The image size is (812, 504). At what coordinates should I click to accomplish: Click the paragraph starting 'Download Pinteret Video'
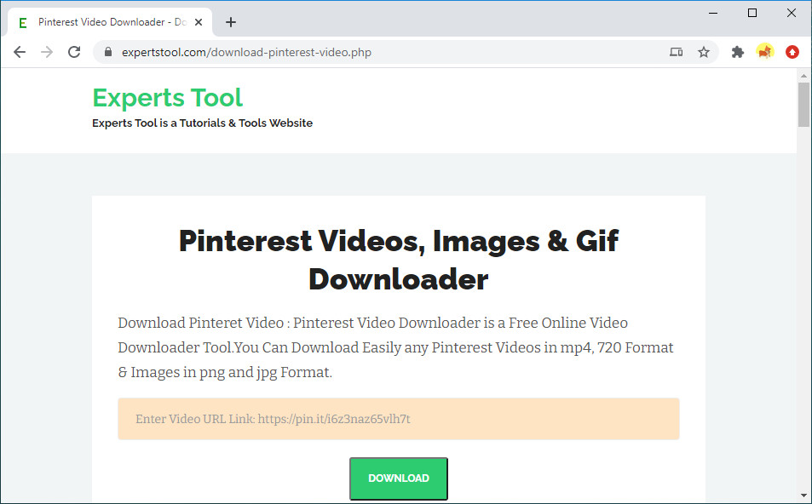(x=396, y=347)
